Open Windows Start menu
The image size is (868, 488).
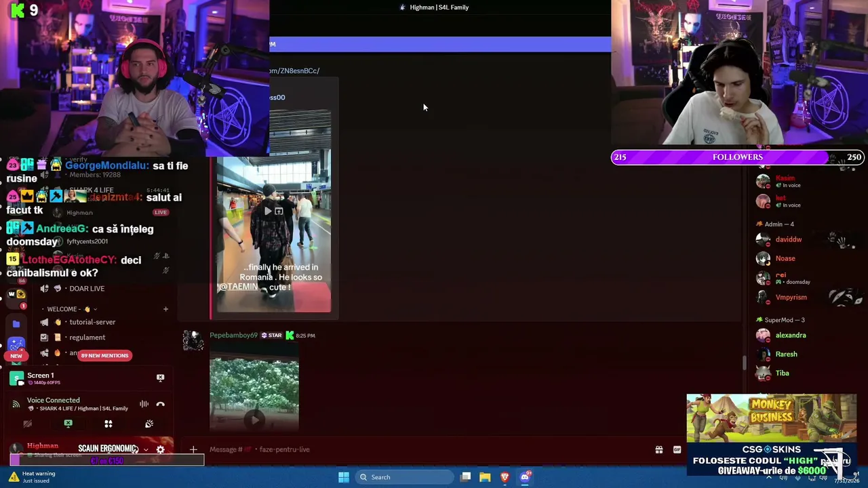pos(344,477)
